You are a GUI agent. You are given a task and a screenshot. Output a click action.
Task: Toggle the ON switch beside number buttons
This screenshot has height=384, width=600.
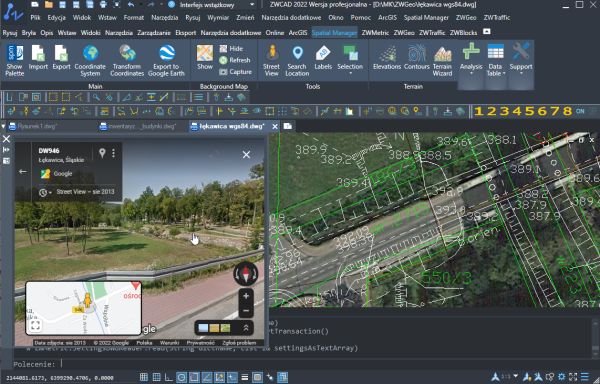pos(580,111)
